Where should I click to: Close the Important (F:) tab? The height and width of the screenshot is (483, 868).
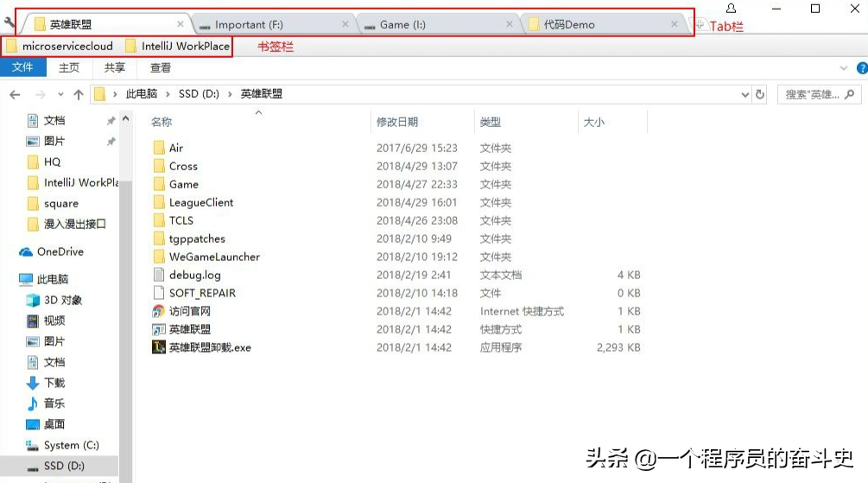tap(345, 24)
